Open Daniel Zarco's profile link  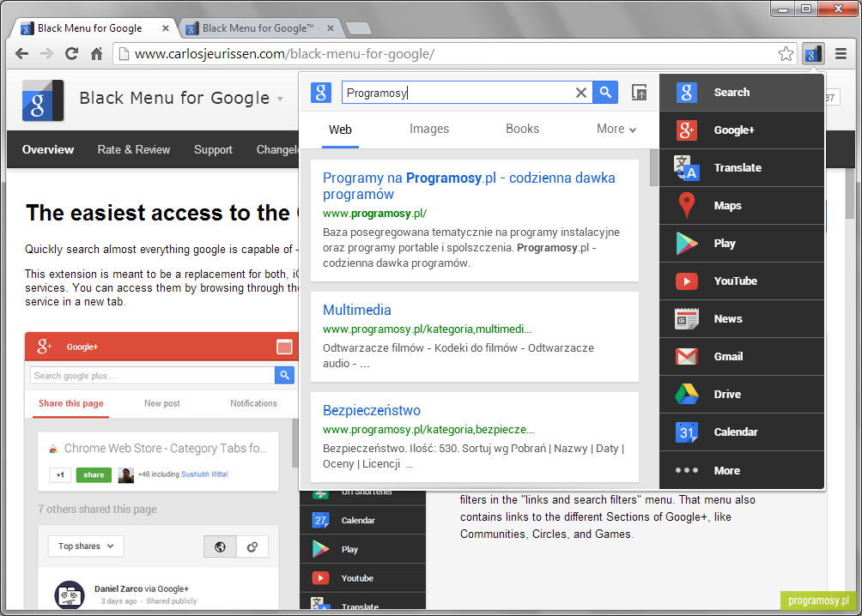[x=118, y=589]
